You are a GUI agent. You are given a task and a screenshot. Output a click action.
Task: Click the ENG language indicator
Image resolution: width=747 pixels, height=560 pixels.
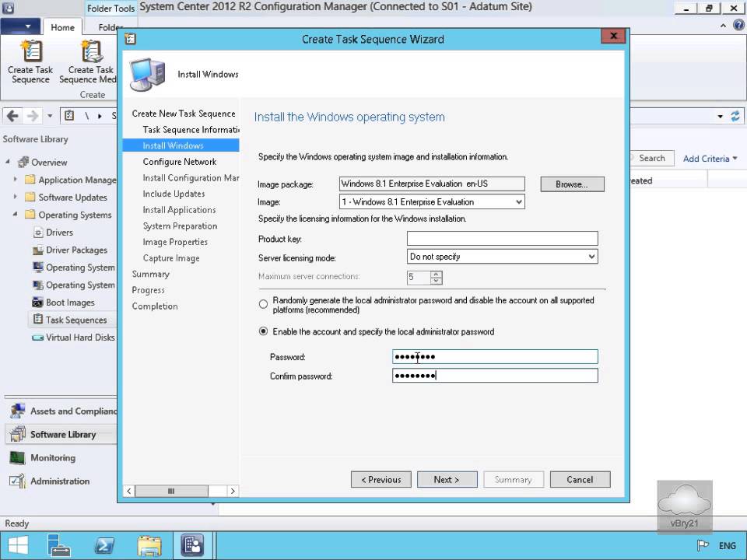727,546
